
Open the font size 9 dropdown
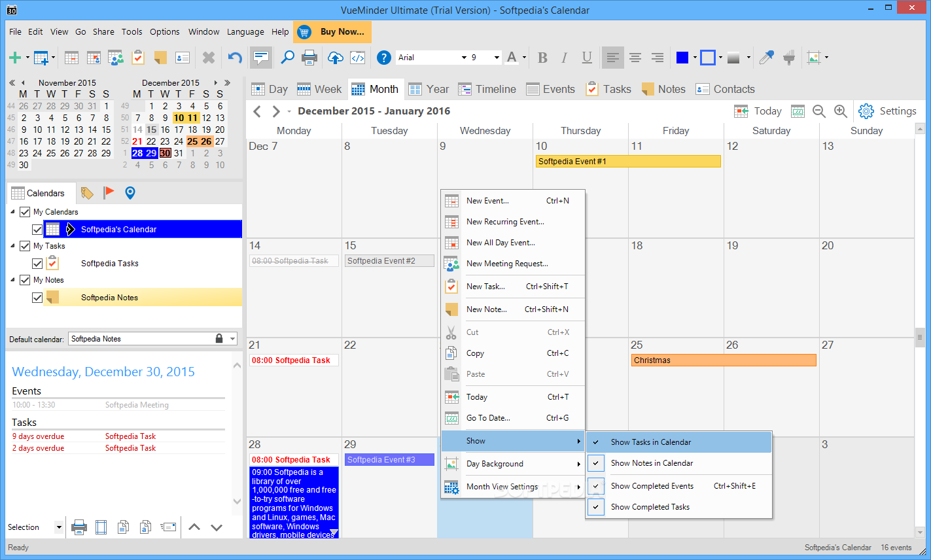point(497,58)
